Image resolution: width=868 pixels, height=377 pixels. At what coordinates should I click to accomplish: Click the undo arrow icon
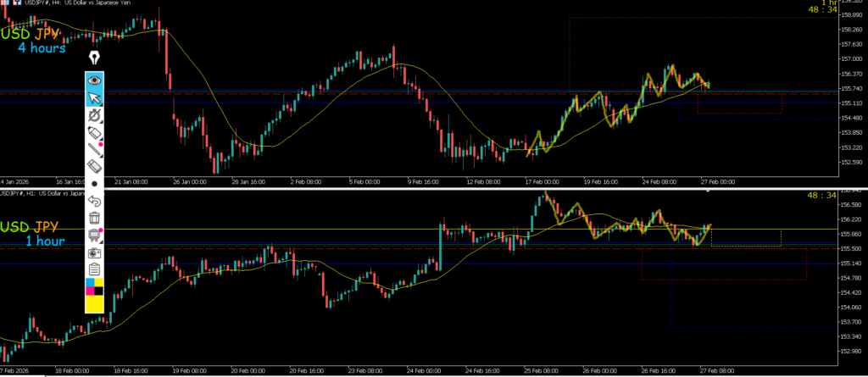click(x=95, y=201)
